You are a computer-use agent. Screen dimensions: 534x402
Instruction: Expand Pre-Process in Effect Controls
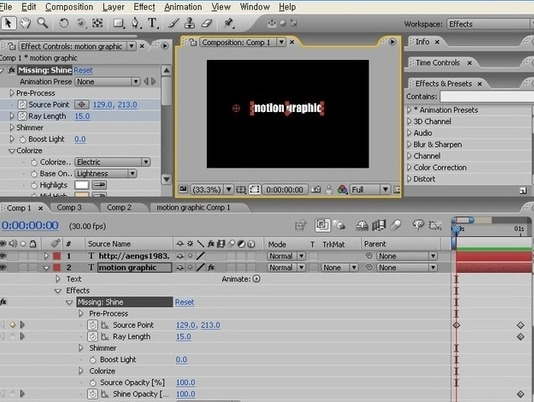(x=12, y=93)
